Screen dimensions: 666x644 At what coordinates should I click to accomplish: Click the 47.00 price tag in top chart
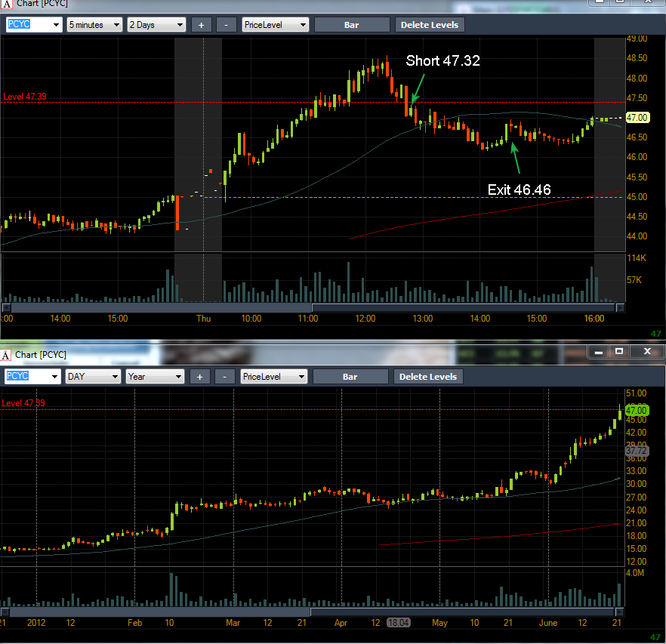coord(637,118)
